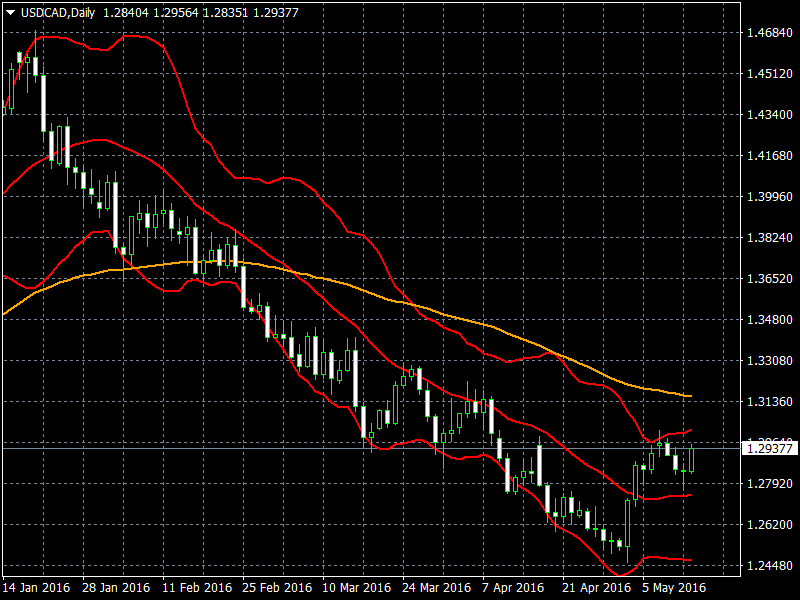Select the last candlestick on the chart
Viewport: 800px width, 600px height.
point(692,459)
